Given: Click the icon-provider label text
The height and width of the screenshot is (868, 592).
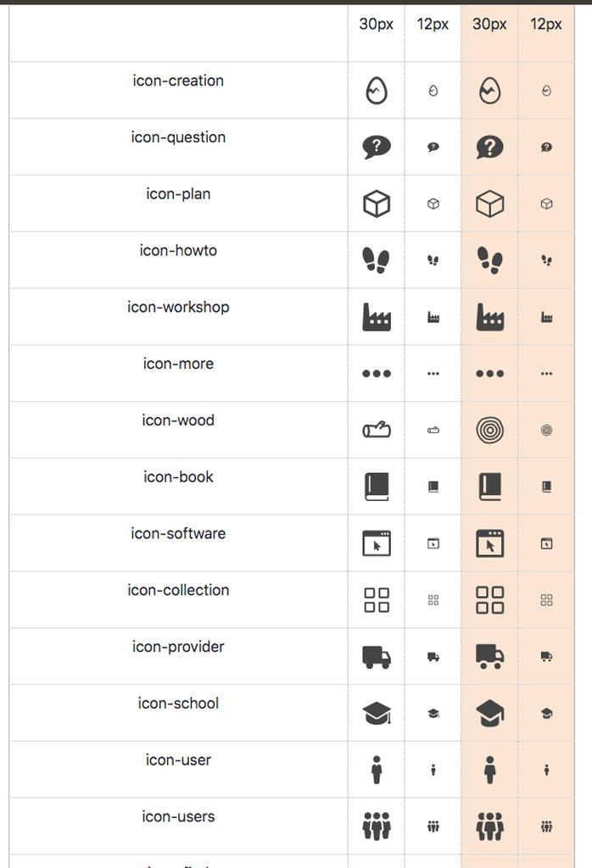Looking at the screenshot, I should 178,647.
